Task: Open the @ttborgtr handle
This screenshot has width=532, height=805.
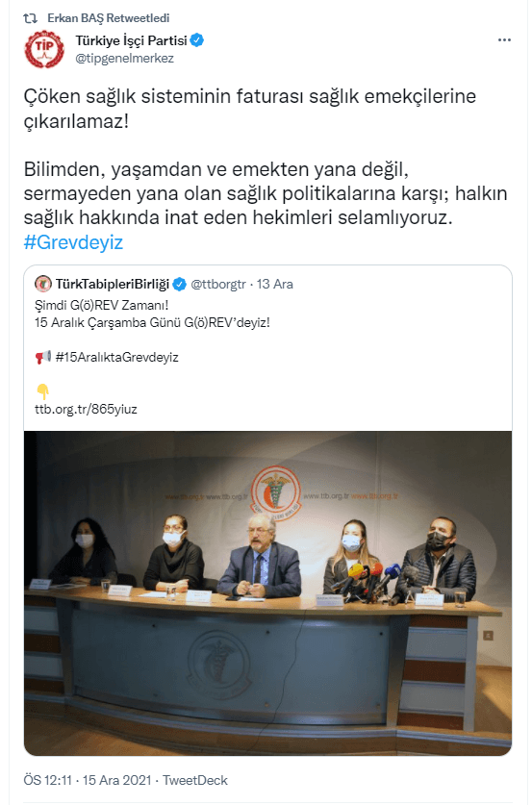Action: [x=218, y=284]
